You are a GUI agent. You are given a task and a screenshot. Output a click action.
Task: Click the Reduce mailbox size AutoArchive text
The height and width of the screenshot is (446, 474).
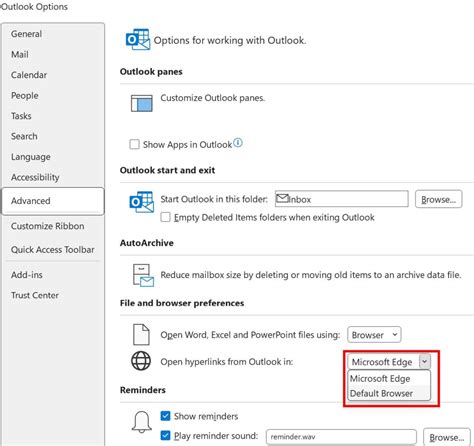coord(311,275)
